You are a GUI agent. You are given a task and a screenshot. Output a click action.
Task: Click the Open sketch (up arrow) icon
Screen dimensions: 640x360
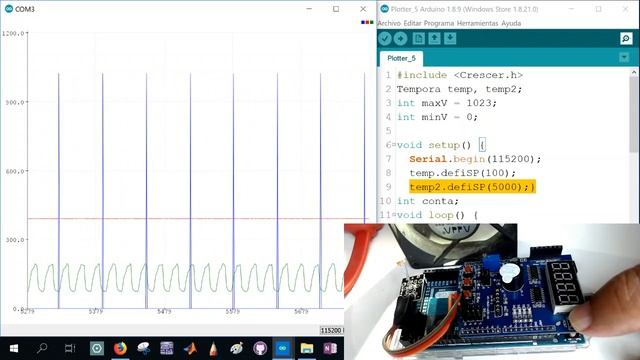[434, 38]
